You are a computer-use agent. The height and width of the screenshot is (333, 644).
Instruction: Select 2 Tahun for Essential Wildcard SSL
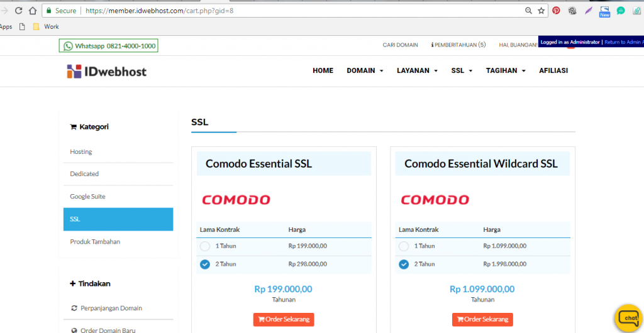click(x=404, y=265)
